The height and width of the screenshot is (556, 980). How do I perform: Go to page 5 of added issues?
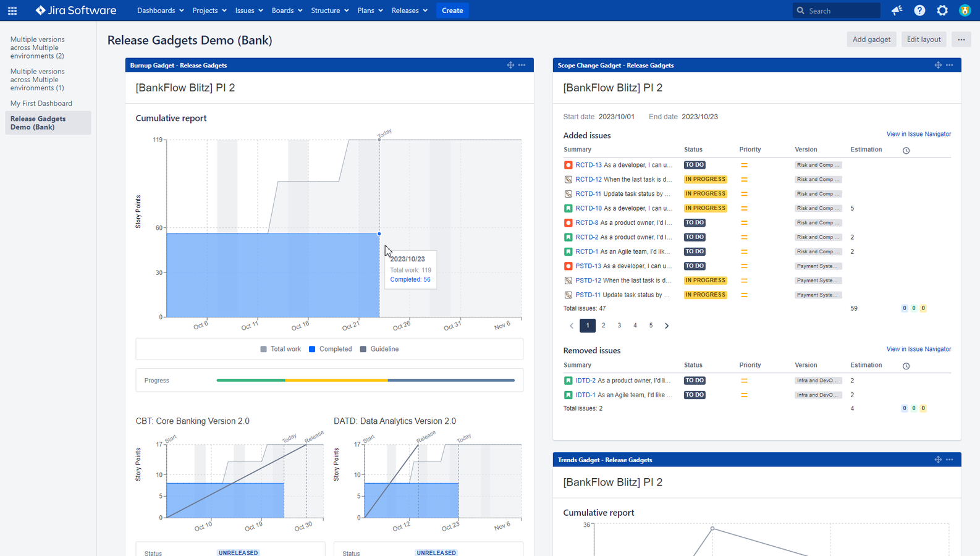click(651, 326)
